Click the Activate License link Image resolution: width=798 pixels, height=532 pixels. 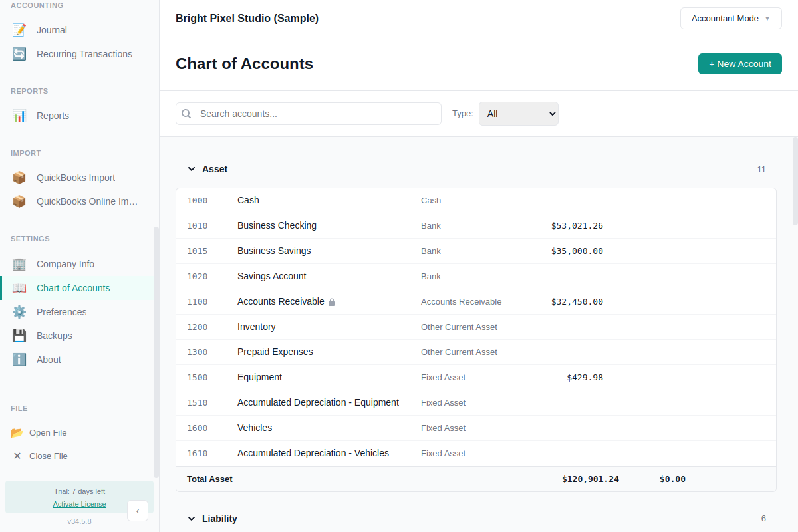(x=79, y=504)
